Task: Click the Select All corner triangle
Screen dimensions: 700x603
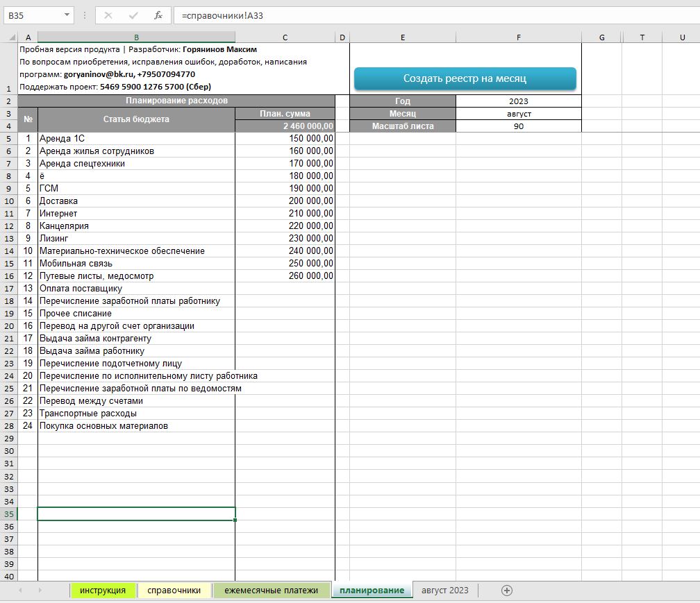Action: tap(12, 37)
